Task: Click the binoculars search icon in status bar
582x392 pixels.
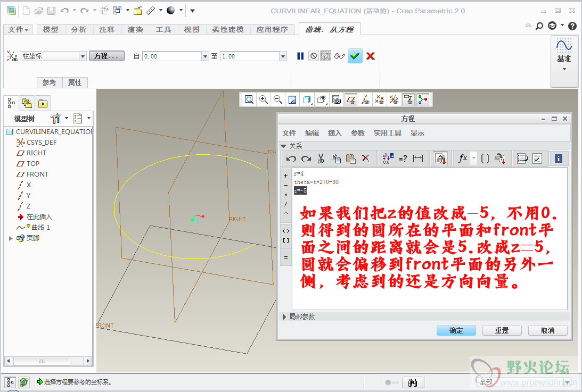Action: point(412,382)
